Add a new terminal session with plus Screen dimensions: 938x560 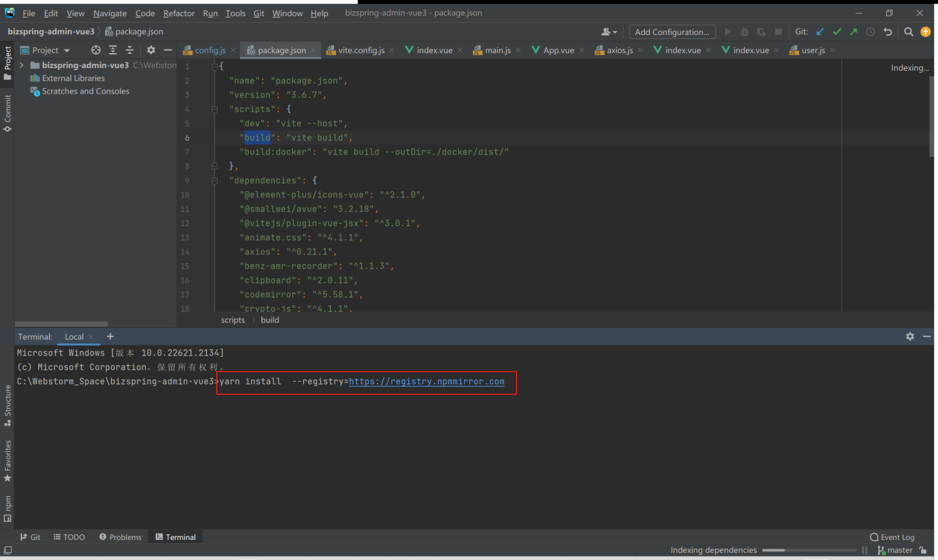click(x=110, y=336)
